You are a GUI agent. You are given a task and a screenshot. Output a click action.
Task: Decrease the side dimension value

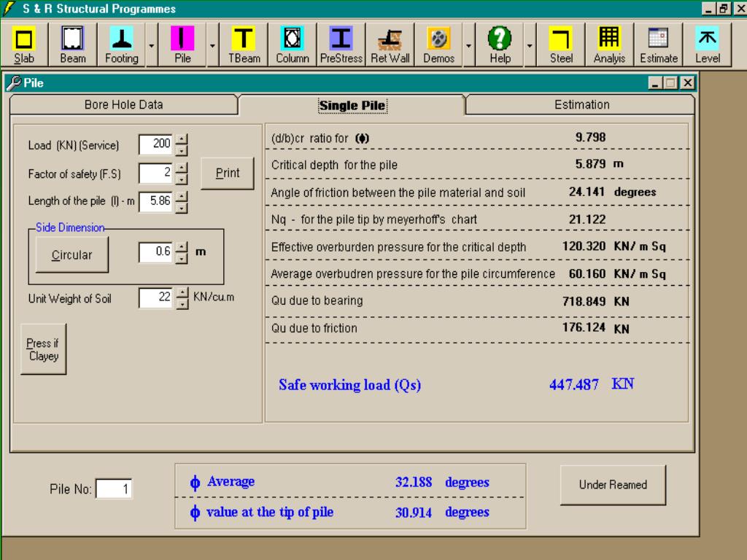tap(182, 259)
